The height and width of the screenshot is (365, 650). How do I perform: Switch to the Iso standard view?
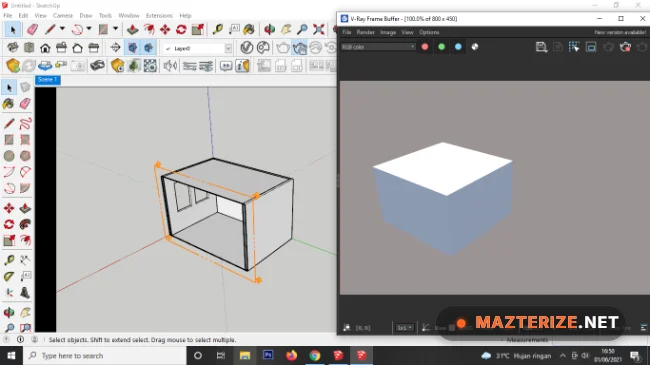click(12, 48)
